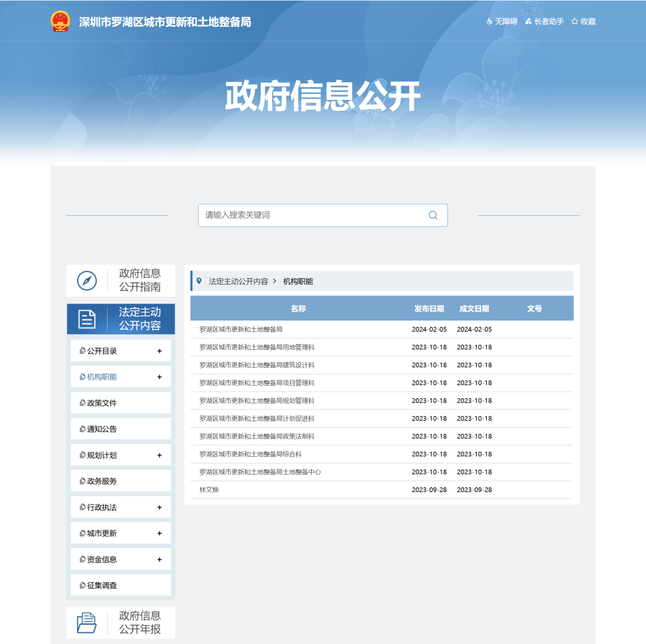Click the page icon before 政策文件
This screenshot has height=644, width=646.
pos(83,402)
